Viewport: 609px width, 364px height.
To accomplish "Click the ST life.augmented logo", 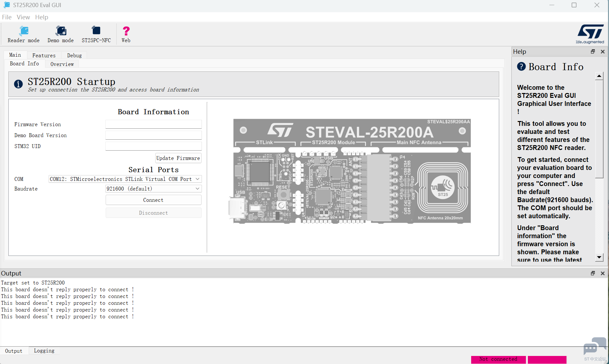I will (590, 34).
